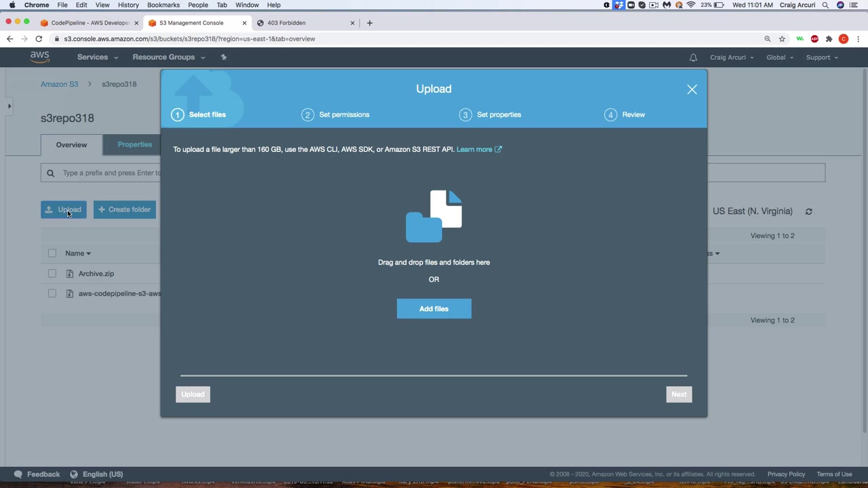This screenshot has height=488, width=868.
Task: Click the Chrome address bar URL
Action: click(x=189, y=39)
